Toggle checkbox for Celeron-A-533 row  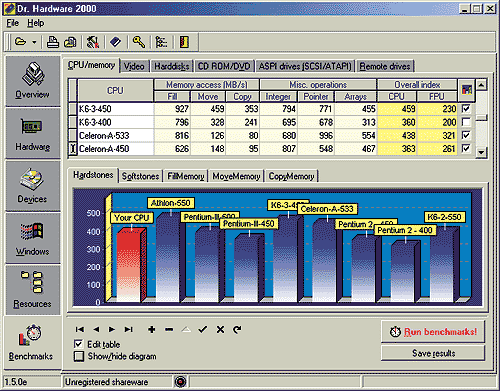[466, 135]
